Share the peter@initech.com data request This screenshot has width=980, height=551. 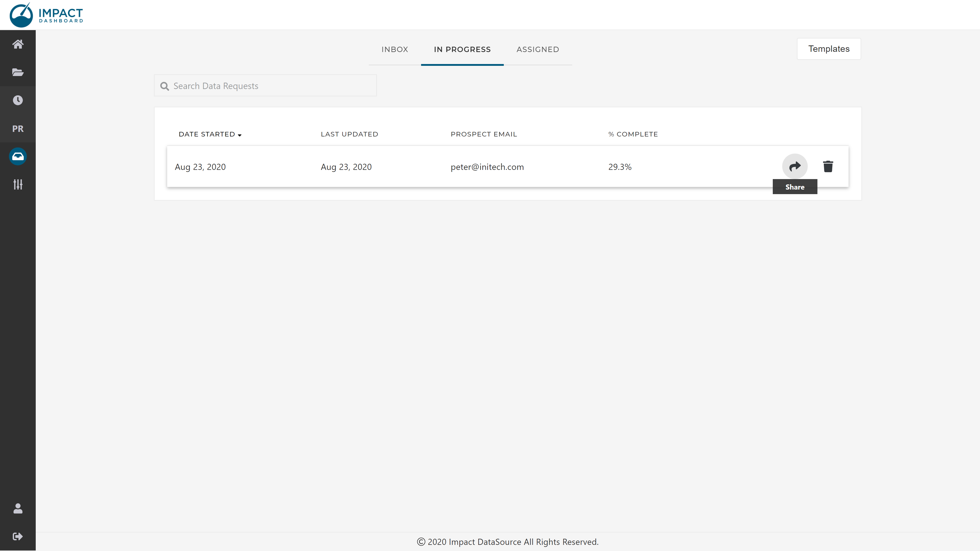coord(795,166)
